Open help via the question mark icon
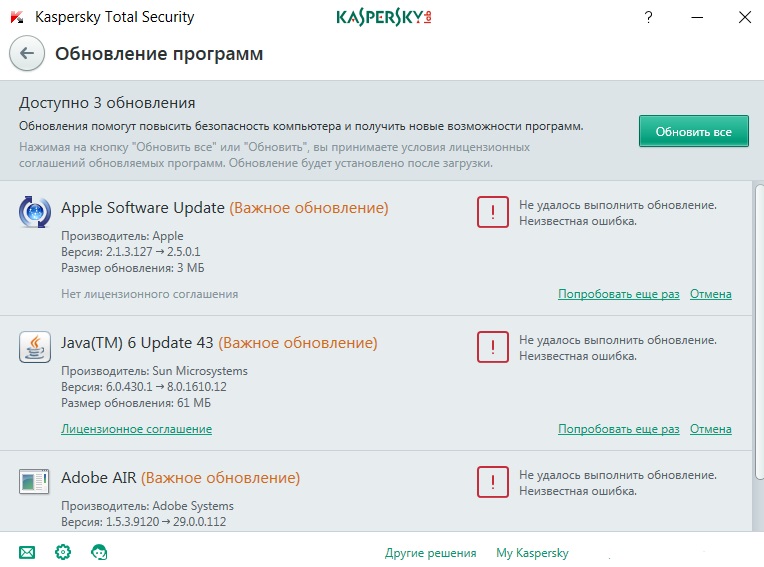The image size is (764, 567). [x=648, y=18]
